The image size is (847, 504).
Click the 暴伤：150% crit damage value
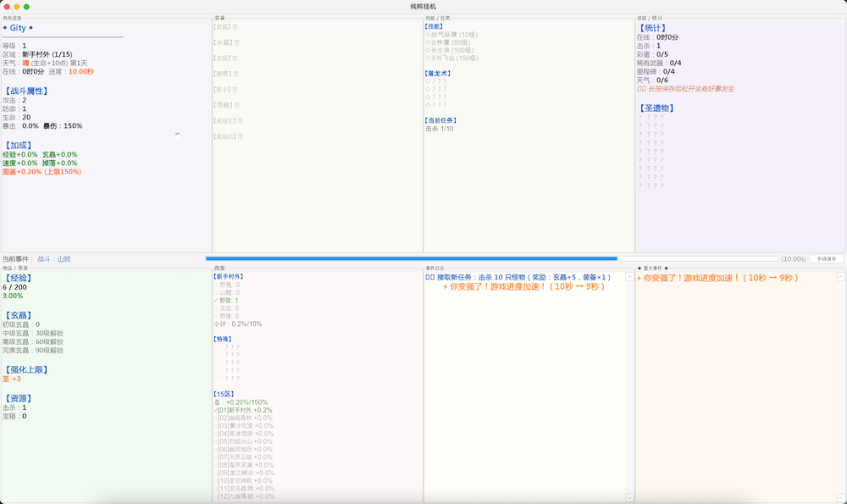point(63,126)
